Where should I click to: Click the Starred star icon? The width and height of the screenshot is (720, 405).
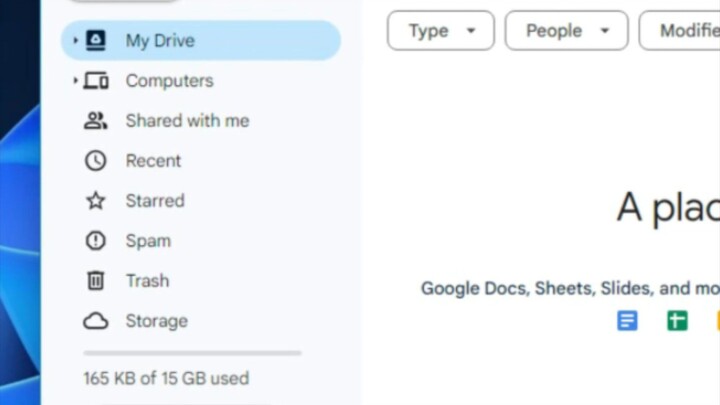(96, 201)
